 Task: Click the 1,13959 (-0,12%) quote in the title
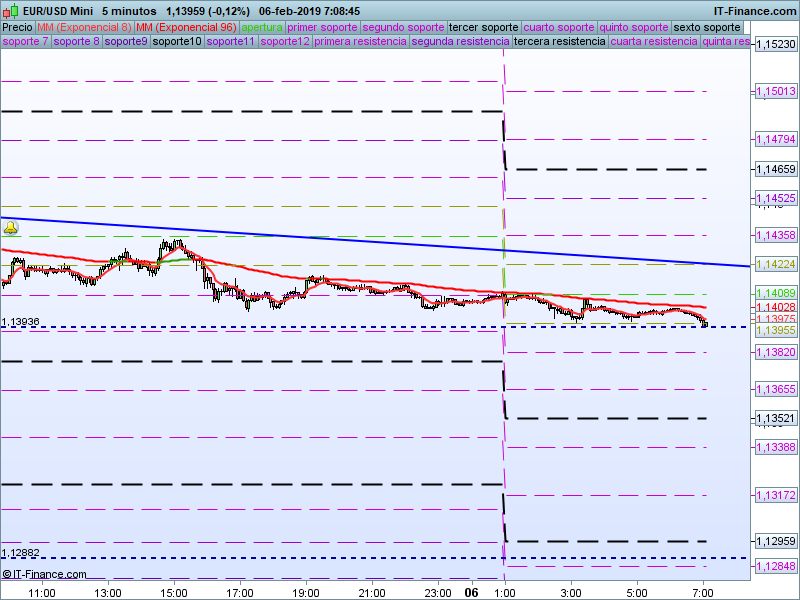(208, 11)
